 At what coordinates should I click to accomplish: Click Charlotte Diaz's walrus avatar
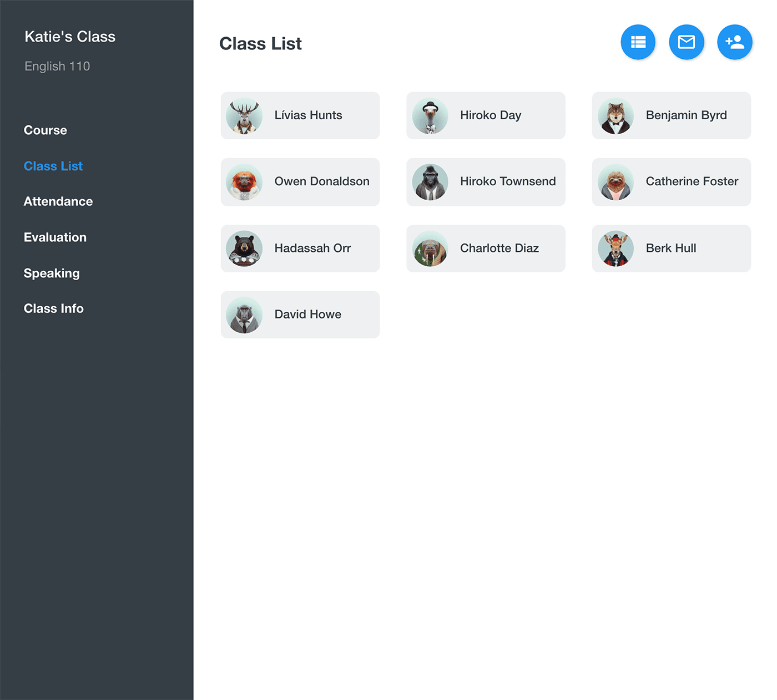[430, 248]
